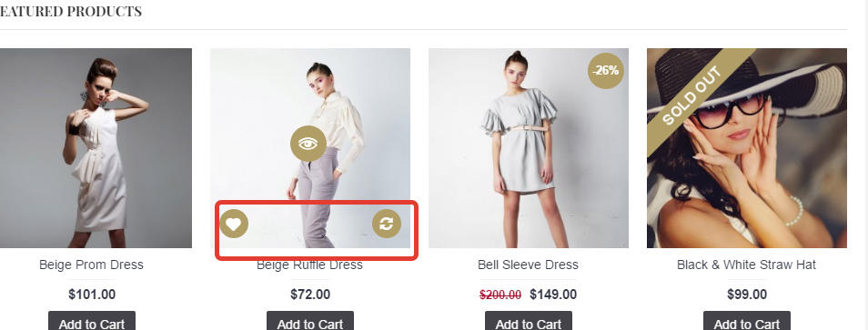Screen dimensions: 868x330
Task: Click the Beige Prom Dress product image
Action: 96,148
